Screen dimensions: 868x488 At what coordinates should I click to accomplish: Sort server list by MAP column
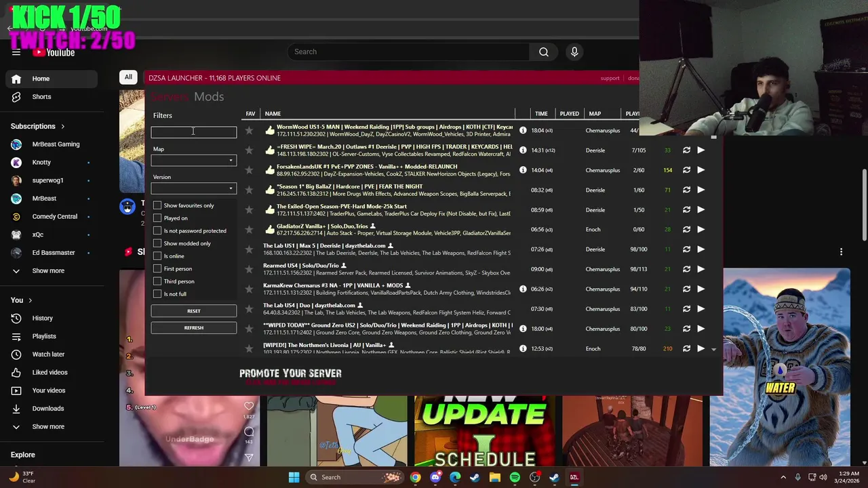595,114
